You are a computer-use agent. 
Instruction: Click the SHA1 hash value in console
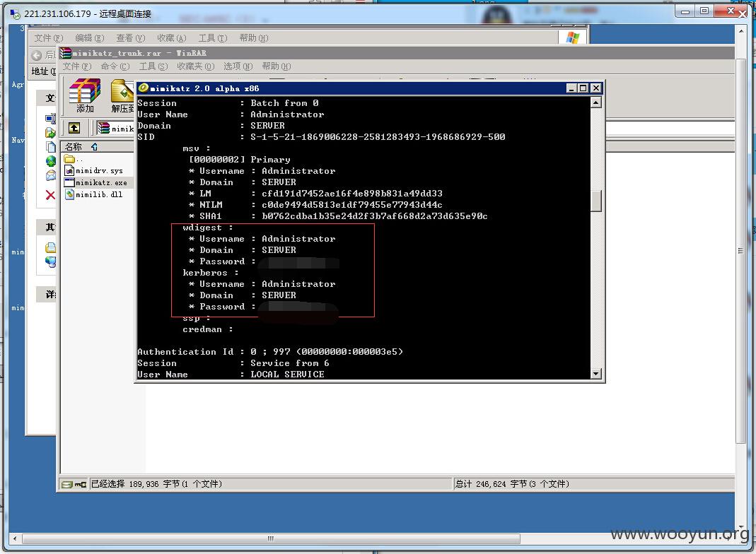pyautogui.click(x=375, y=216)
